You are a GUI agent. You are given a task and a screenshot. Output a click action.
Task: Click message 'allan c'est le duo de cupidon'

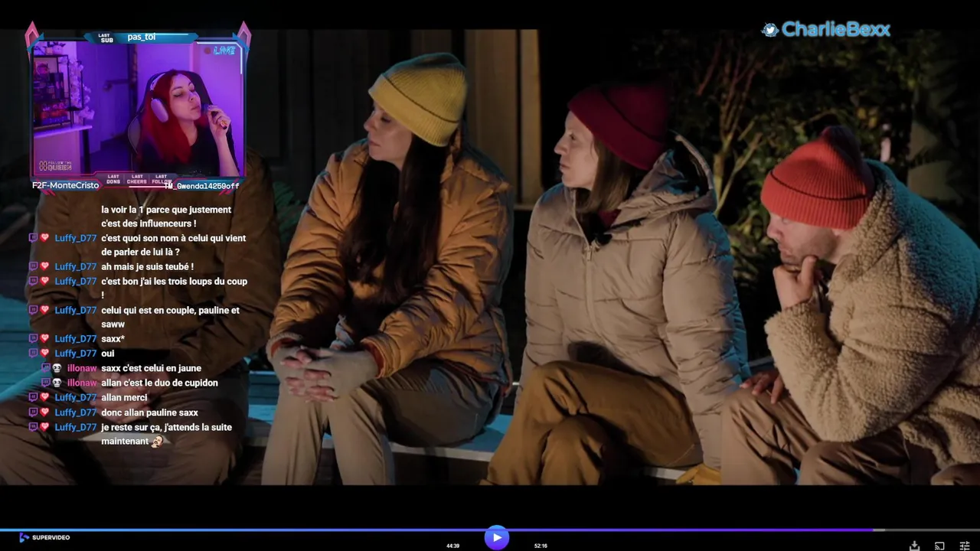click(x=159, y=383)
